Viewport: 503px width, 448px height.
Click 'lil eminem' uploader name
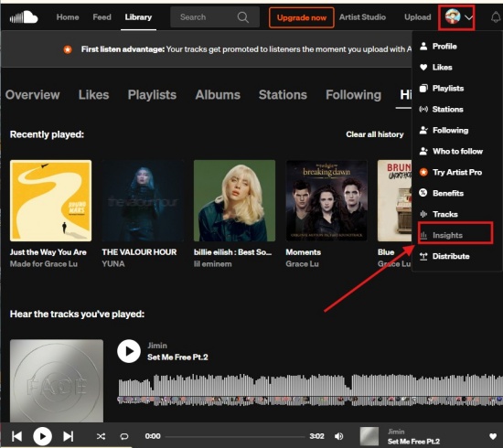[213, 264]
